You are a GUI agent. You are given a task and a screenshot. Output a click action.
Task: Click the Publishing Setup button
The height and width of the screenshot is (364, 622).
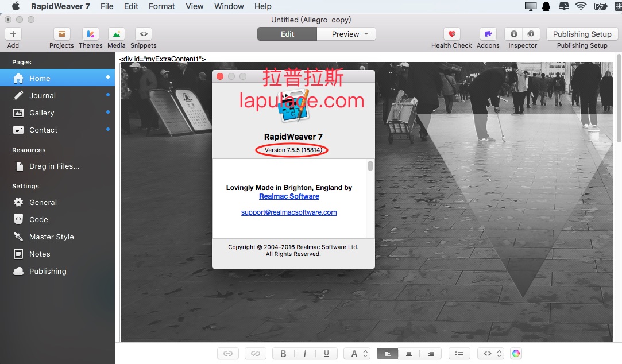coord(582,34)
